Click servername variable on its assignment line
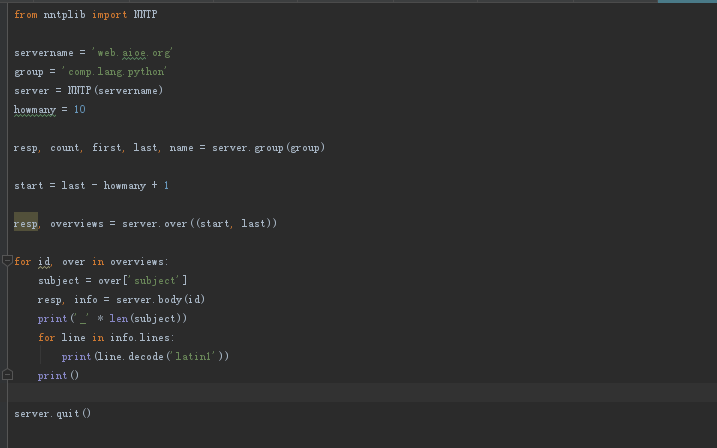This screenshot has width=717, height=448. coord(44,53)
